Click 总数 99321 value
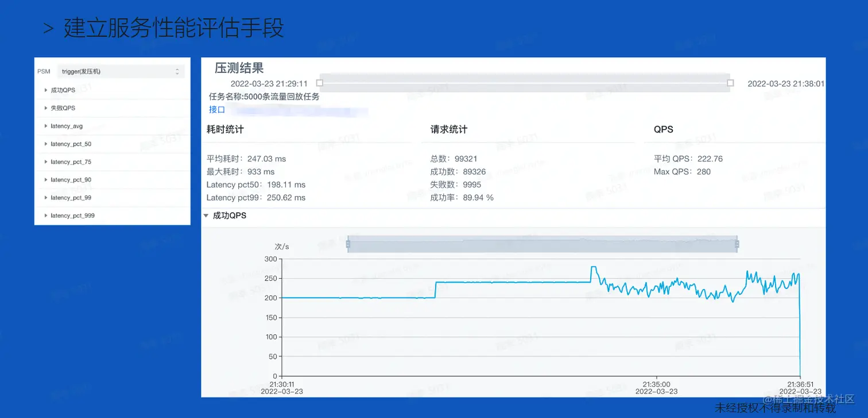Image resolution: width=868 pixels, height=418 pixels. coord(466,159)
